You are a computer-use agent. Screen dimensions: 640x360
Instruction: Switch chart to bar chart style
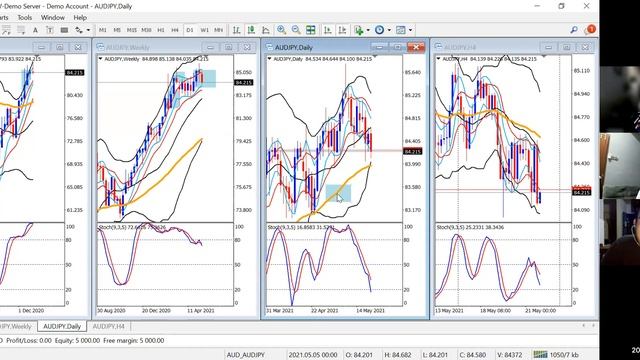[236, 30]
